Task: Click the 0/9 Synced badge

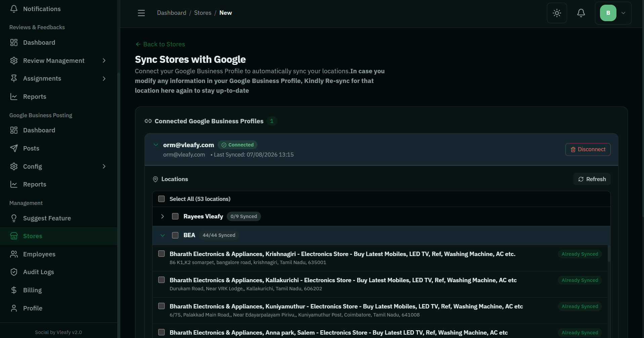Action: pyautogui.click(x=244, y=216)
